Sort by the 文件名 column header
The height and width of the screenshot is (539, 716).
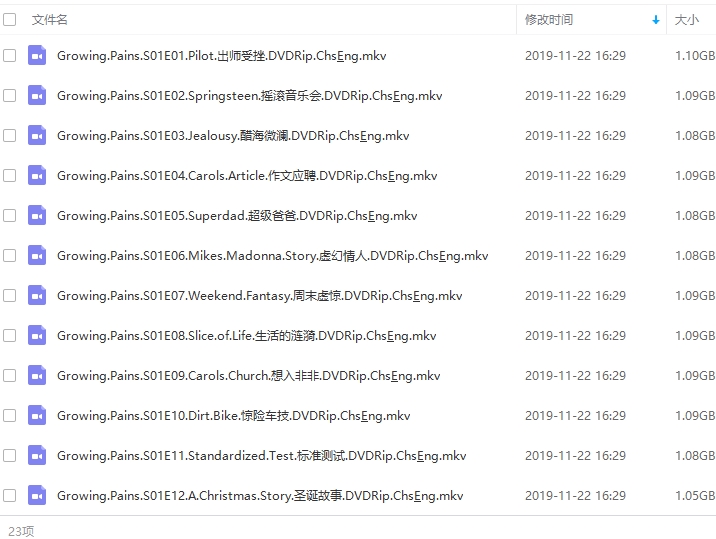coord(50,20)
